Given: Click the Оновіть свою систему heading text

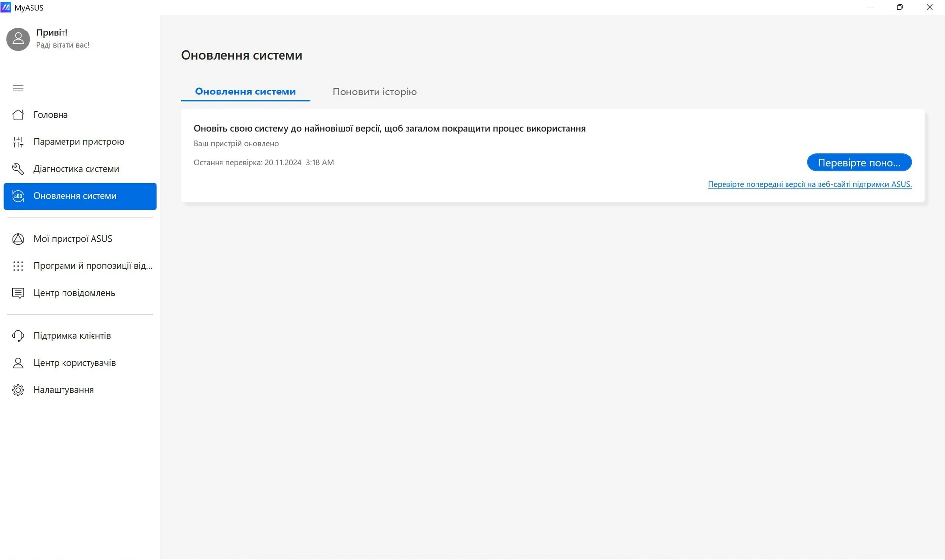Looking at the screenshot, I should [x=389, y=128].
